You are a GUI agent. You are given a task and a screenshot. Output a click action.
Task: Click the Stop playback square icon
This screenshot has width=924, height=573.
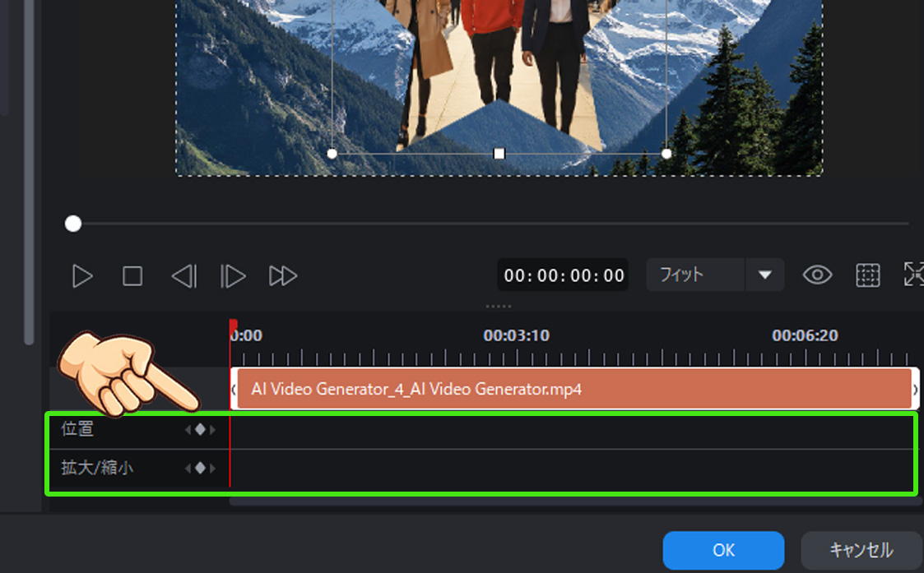[132, 275]
